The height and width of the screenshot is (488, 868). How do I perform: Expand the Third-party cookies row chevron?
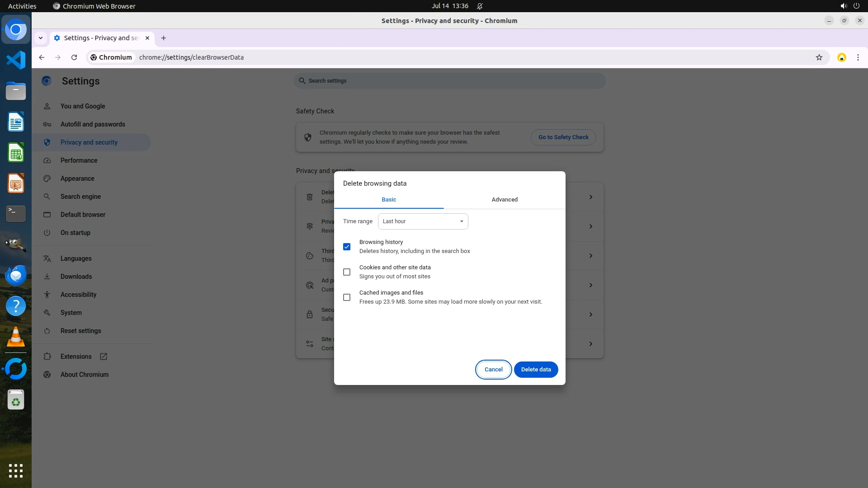click(x=590, y=256)
